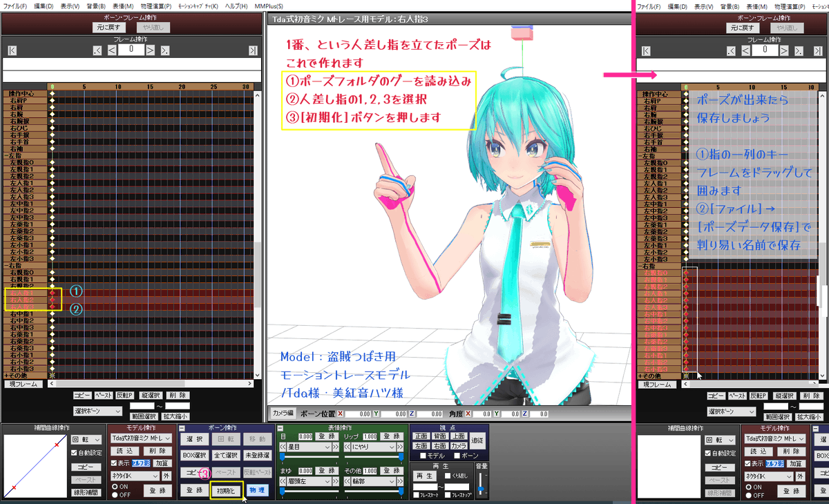Go to previous keyframe (.<) in left window
Viewport: 829px width, 504px height.
click(97, 50)
